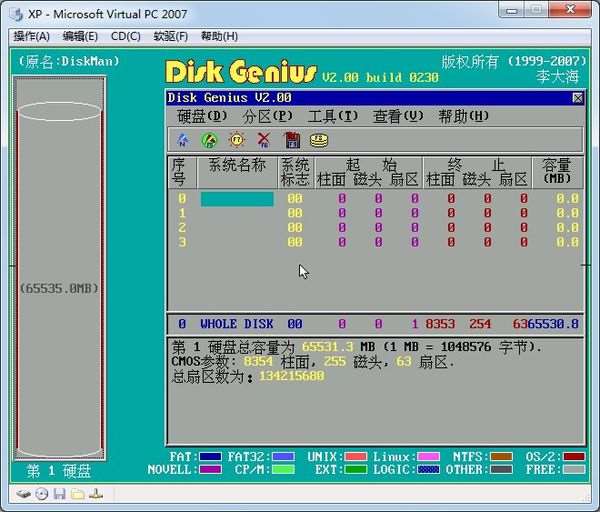Close the Disk Genius V2.00 inner window
The width and height of the screenshot is (600, 512).
(x=577, y=98)
